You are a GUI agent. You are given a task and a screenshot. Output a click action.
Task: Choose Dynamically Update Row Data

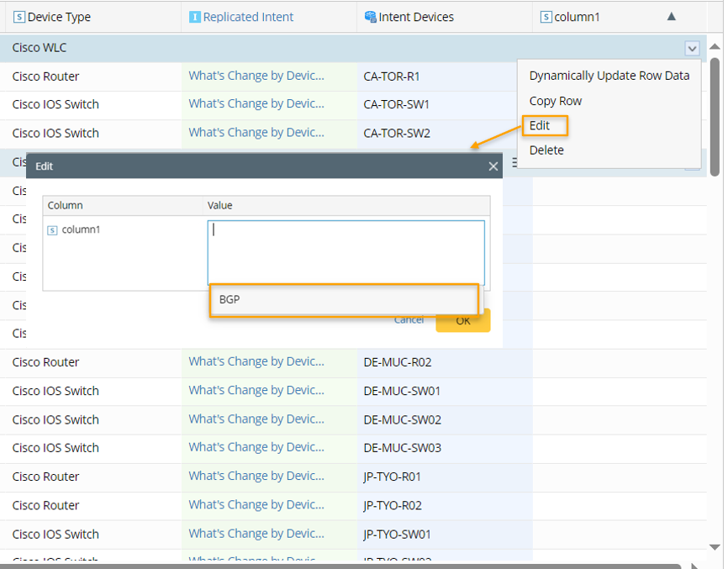(x=609, y=76)
